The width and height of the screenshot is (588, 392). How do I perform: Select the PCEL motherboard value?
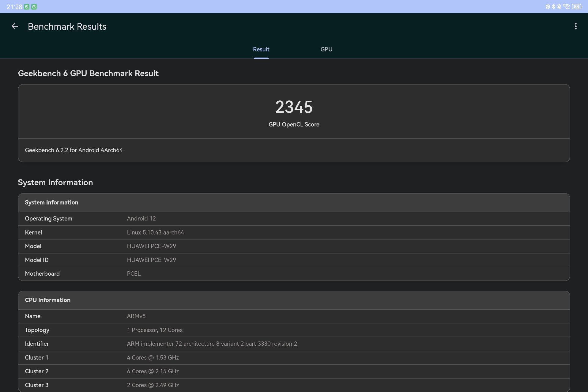click(x=134, y=274)
